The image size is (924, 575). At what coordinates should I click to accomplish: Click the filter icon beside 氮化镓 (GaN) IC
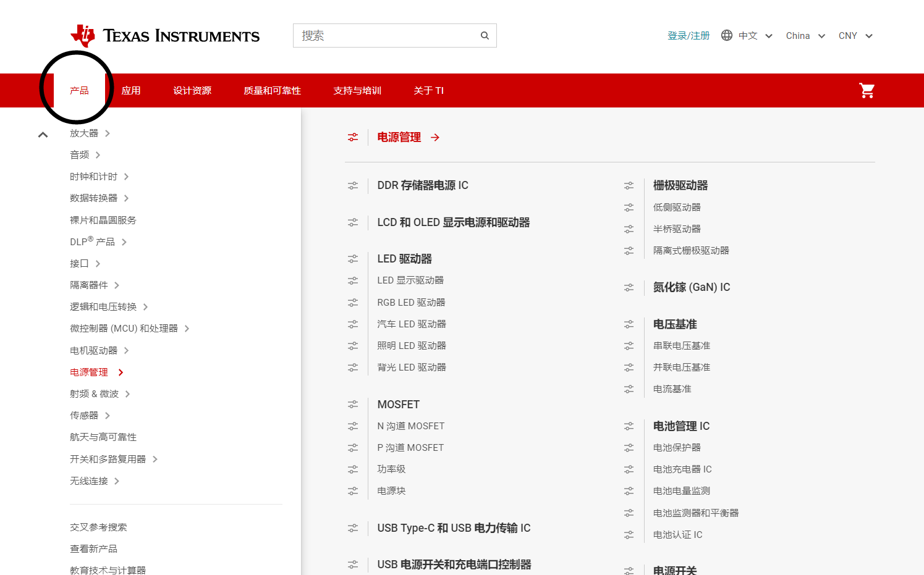coord(629,287)
